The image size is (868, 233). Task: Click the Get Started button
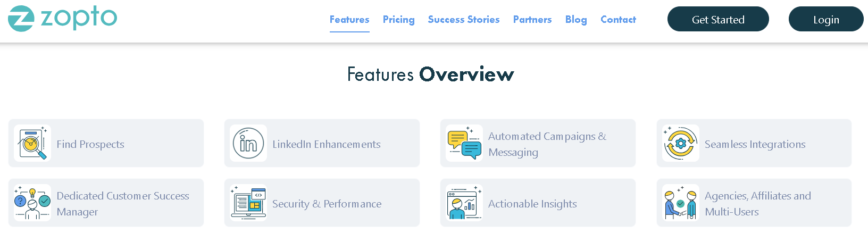tap(718, 19)
